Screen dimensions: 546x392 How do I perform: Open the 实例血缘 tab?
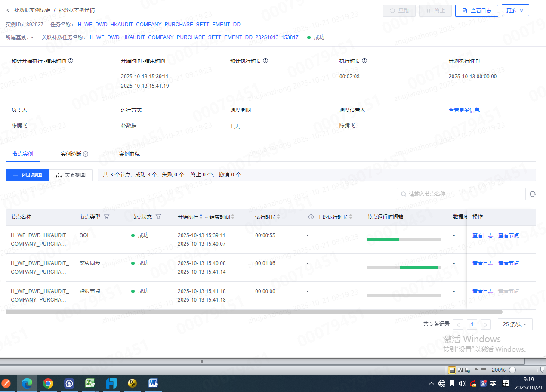(x=130, y=154)
